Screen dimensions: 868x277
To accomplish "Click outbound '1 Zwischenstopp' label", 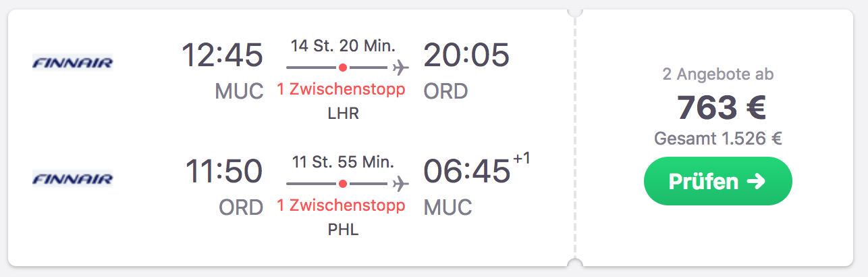I will click(342, 89).
